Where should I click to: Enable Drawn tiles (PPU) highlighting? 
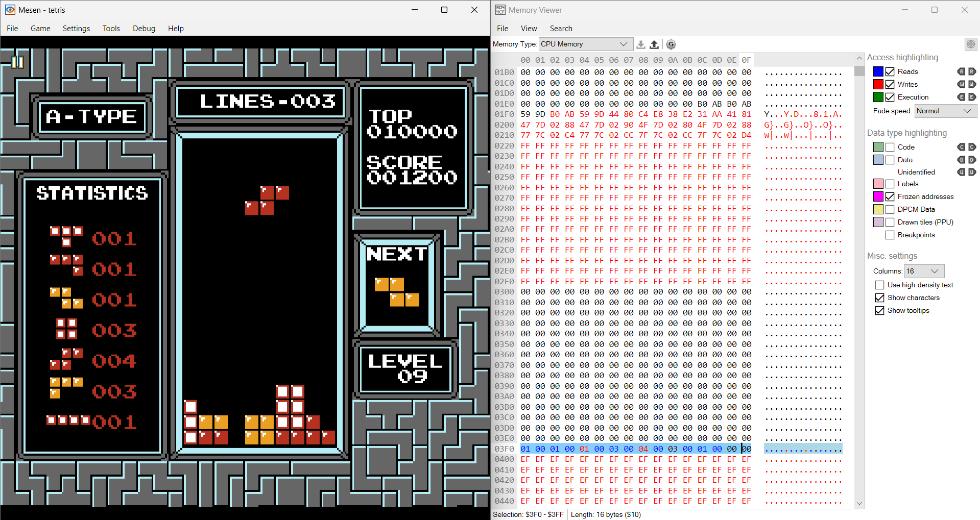click(890, 222)
